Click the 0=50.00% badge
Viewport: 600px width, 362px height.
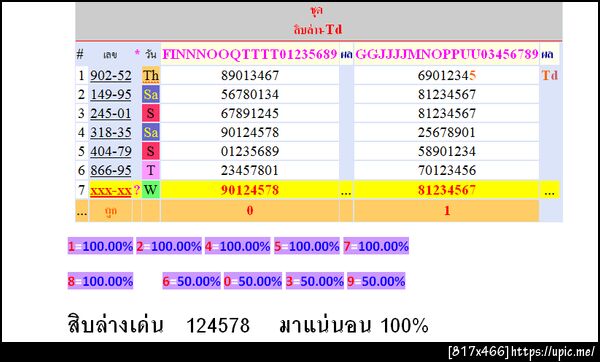(x=253, y=281)
